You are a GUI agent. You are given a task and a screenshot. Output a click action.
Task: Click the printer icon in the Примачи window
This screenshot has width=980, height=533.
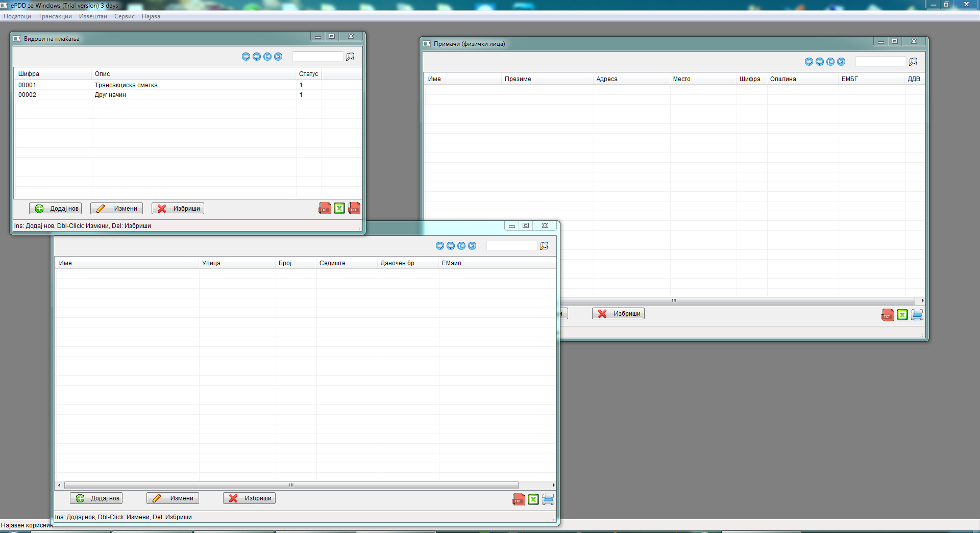point(917,315)
